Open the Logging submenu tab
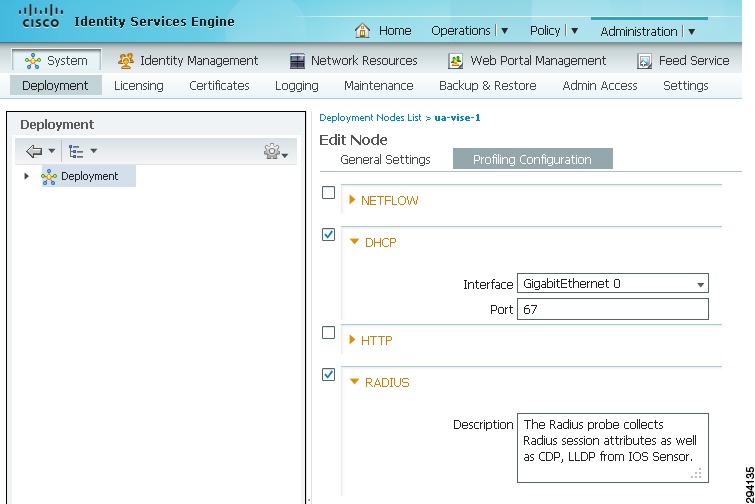Screen dimensions: 755x504 pos(297,86)
